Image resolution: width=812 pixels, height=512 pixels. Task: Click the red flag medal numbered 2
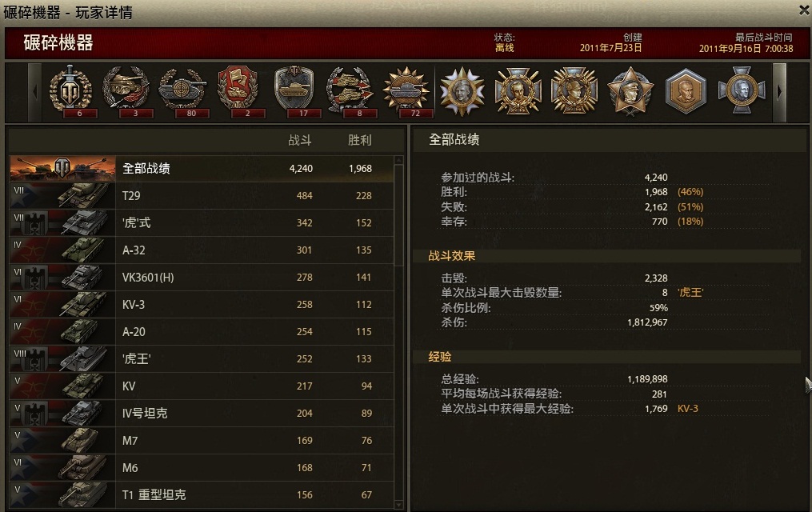tap(238, 92)
